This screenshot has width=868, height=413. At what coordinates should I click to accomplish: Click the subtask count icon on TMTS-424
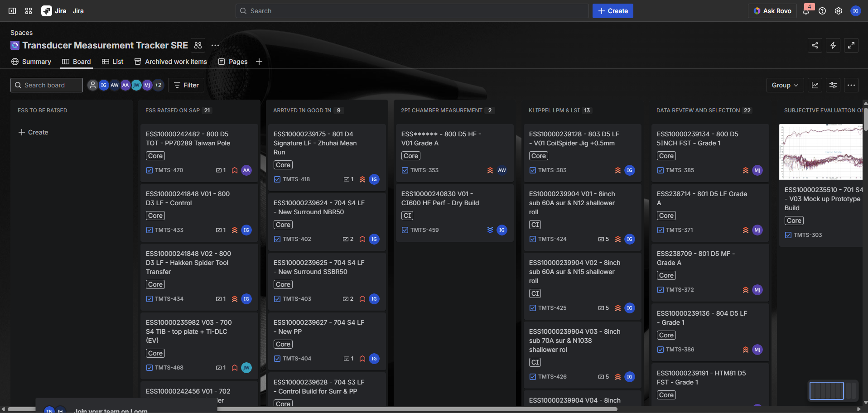601,239
